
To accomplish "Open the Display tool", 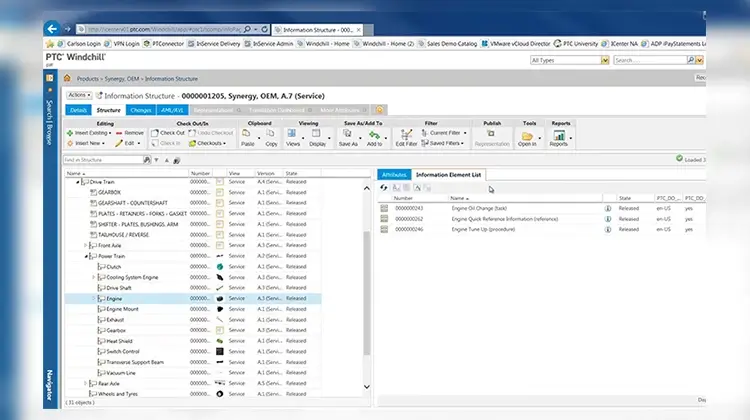I will tap(317, 137).
